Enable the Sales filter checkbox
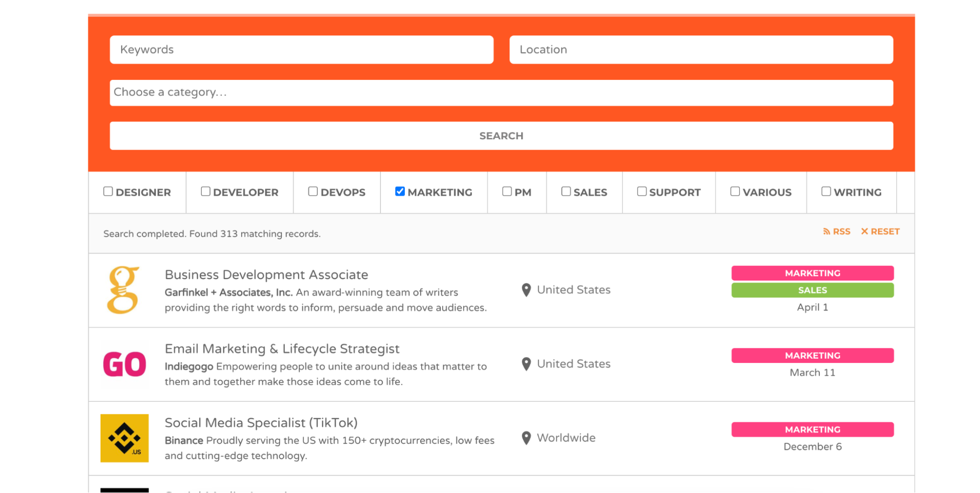 (x=566, y=191)
